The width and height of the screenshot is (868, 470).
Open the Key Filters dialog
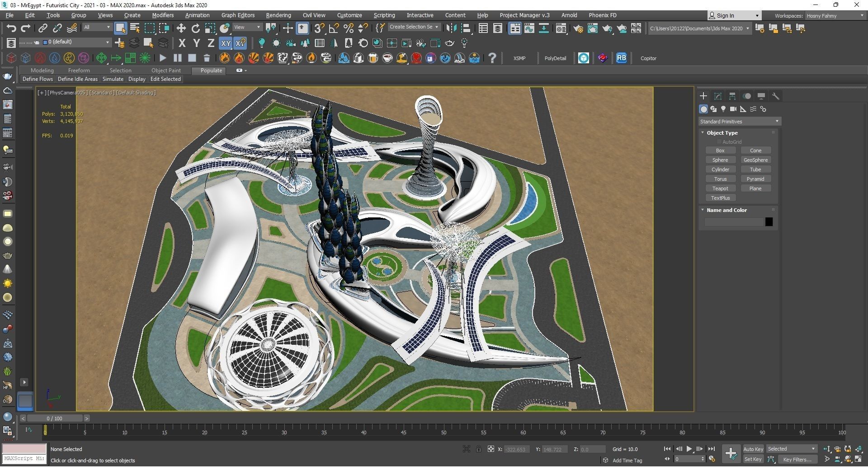797,460
